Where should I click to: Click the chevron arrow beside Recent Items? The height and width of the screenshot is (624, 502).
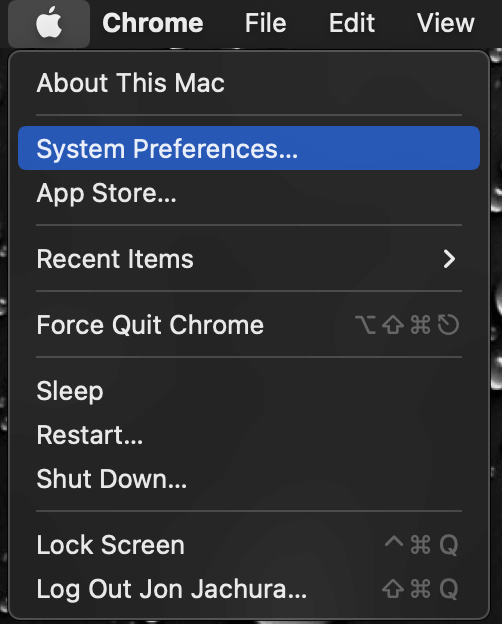coord(449,259)
